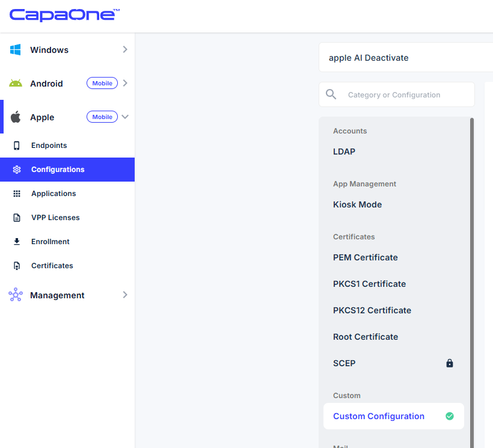Click the CapaOne logo

point(64,15)
